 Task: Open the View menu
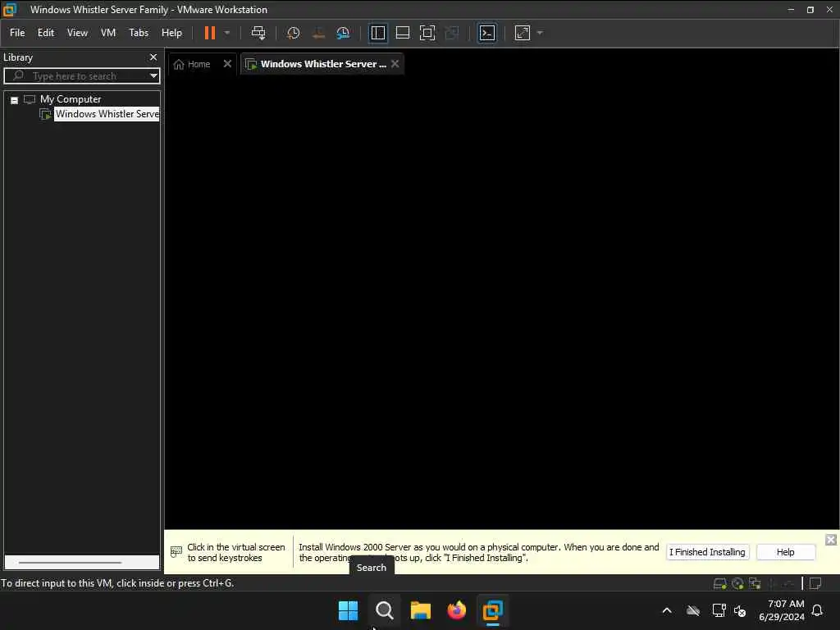tap(77, 33)
